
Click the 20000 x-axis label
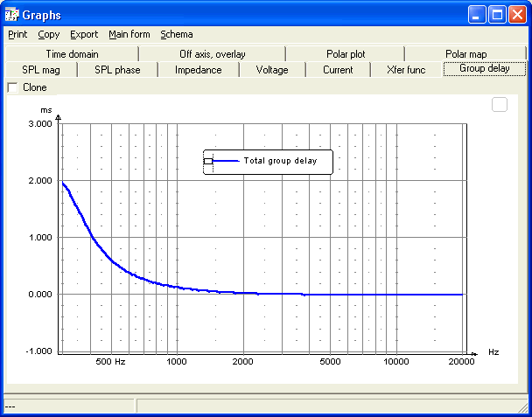coord(461,362)
